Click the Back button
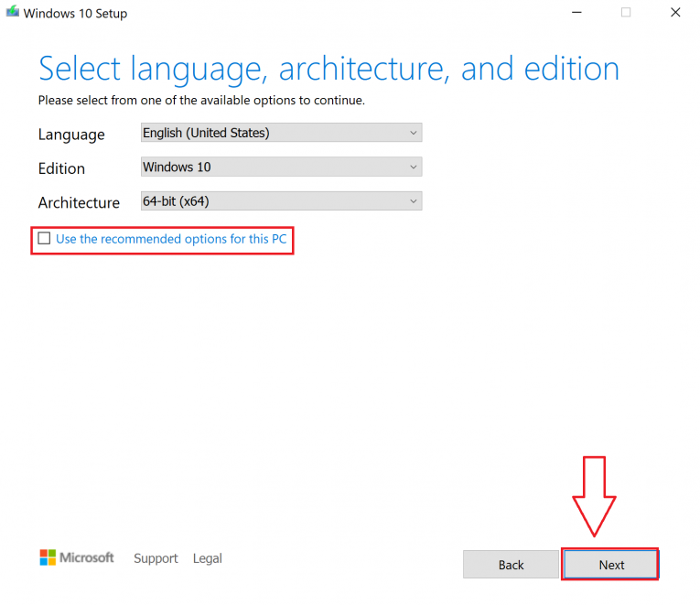 [511, 565]
